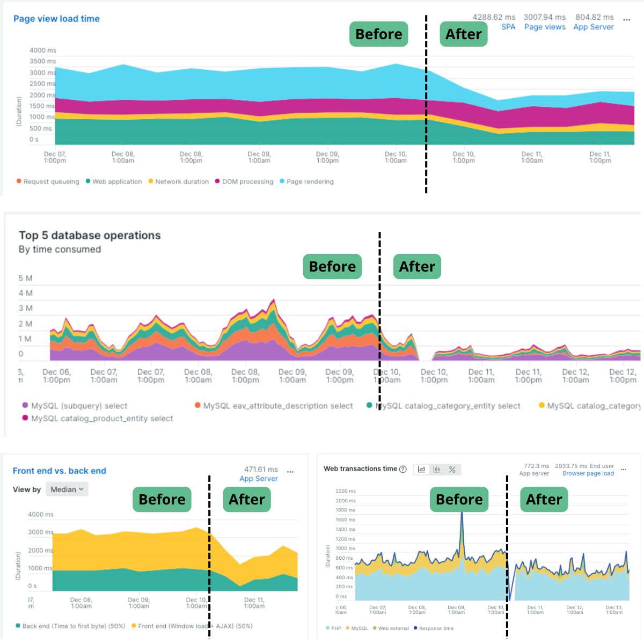Open ellipsis menu on Web transactions time chart
644x644 pixels.
coord(624,469)
